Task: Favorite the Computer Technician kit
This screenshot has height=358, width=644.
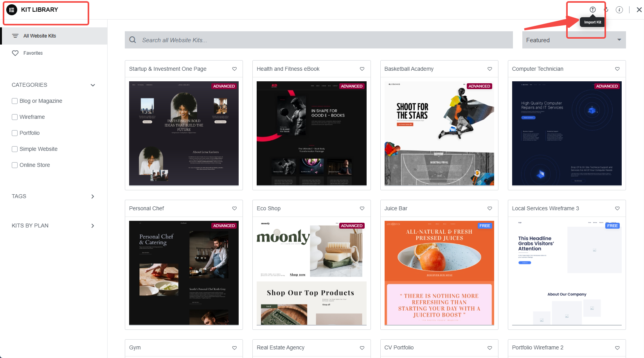Action: click(x=617, y=69)
